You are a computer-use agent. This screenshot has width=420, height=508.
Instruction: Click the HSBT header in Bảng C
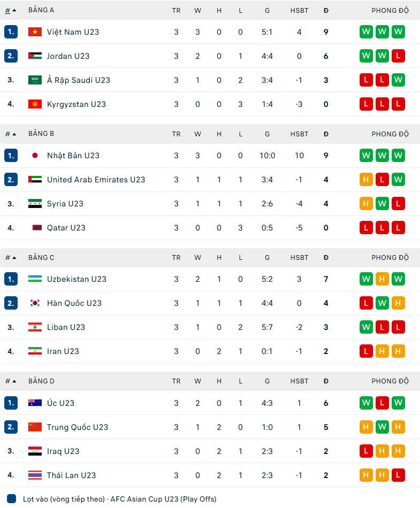click(299, 258)
